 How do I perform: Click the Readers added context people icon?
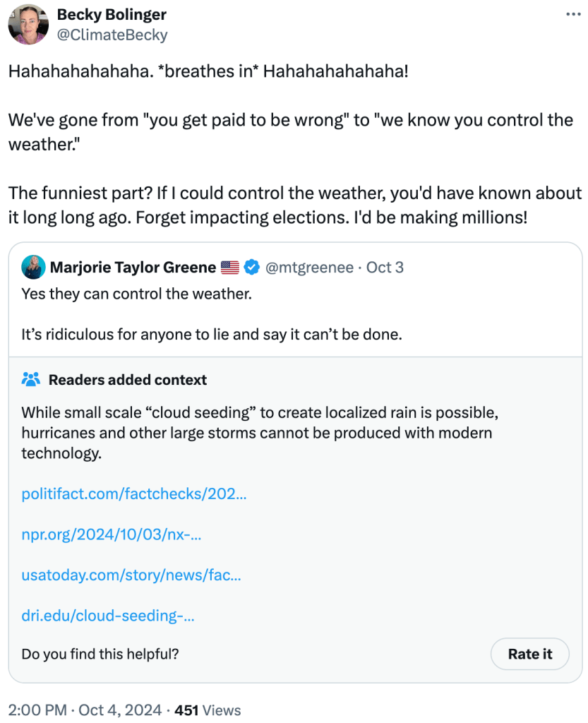tap(31, 380)
